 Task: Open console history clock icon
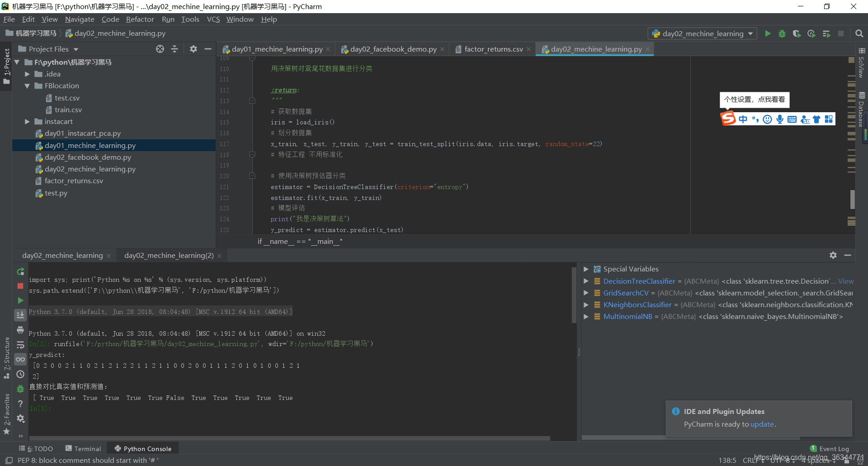20,374
